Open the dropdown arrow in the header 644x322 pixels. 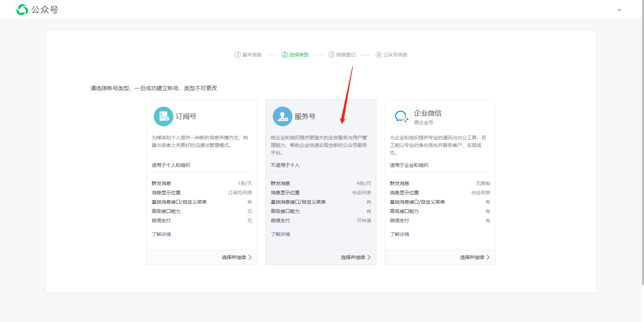(x=619, y=10)
